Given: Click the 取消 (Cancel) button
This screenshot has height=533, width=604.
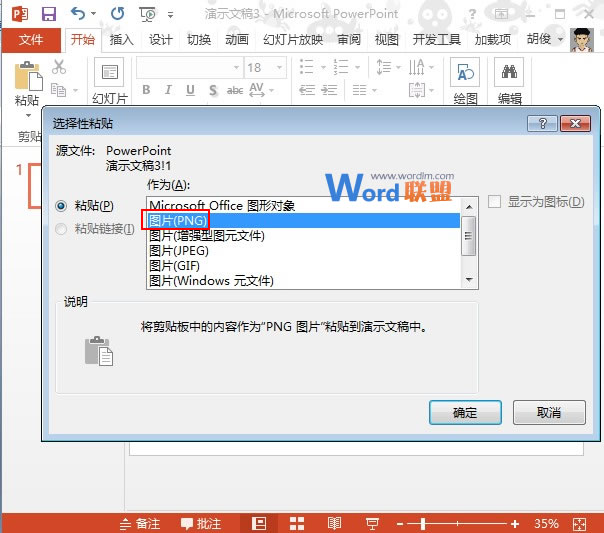Looking at the screenshot, I should click(x=549, y=412).
